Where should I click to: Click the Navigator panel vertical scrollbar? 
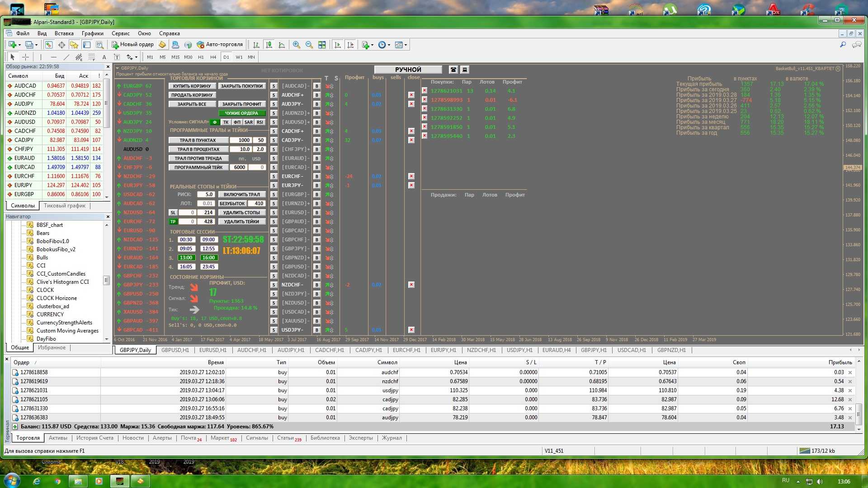click(107, 280)
